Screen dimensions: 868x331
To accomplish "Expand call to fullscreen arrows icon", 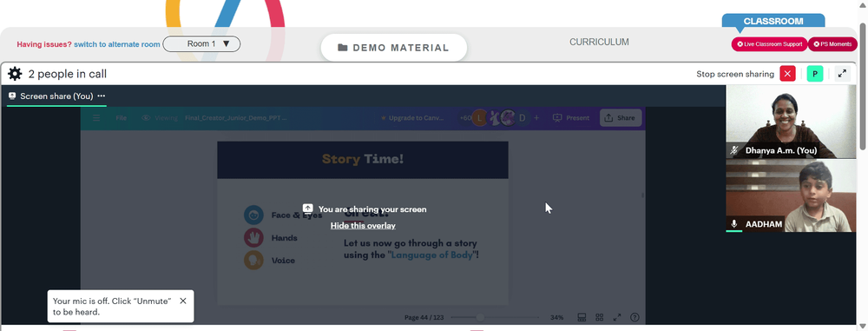I will coord(842,74).
